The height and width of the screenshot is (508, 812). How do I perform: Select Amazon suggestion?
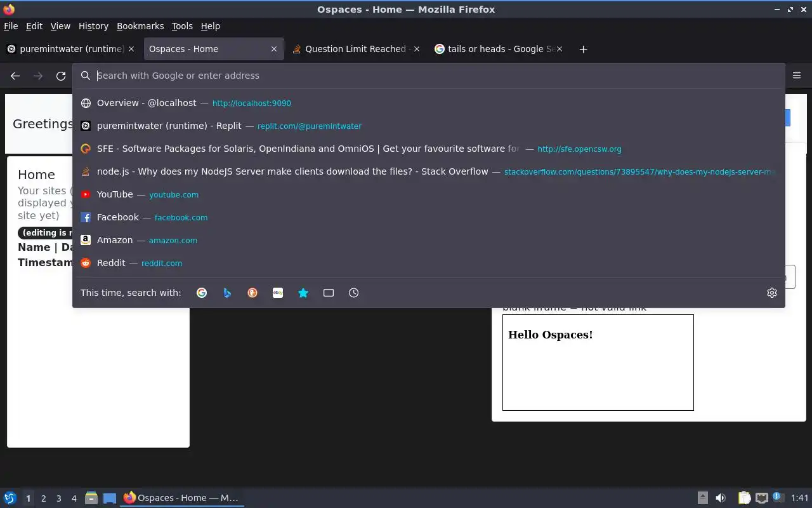pyautogui.click(x=429, y=240)
